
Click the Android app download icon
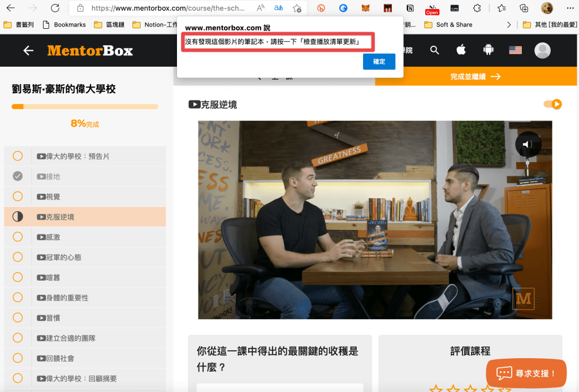(x=488, y=50)
